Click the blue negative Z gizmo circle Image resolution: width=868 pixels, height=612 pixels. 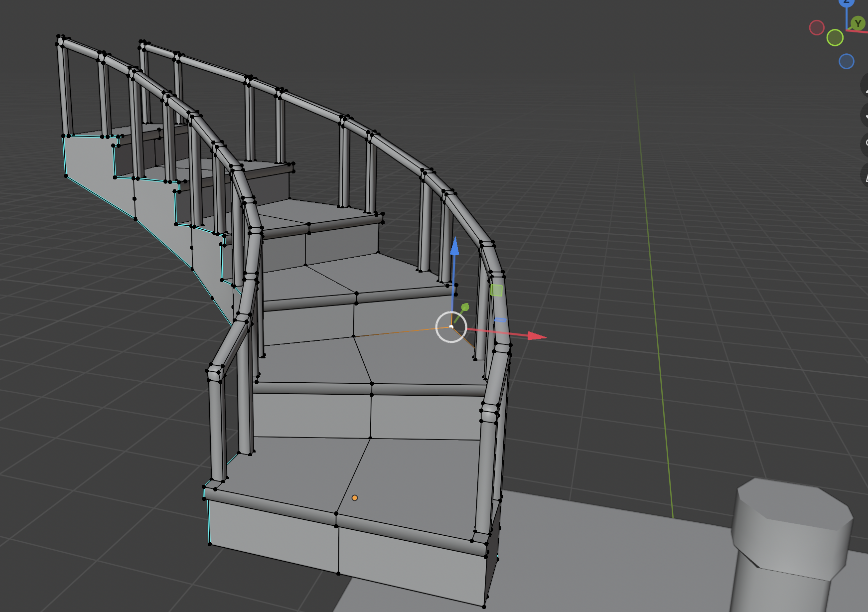pyautogui.click(x=847, y=61)
